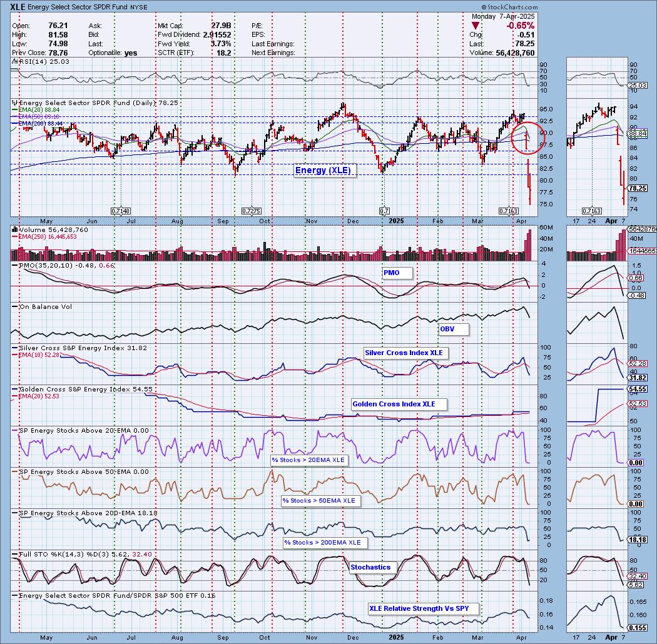The width and height of the screenshot is (657, 644).
Task: Click the '% Stocks > 20EMA XLE' label
Action: [x=309, y=460]
